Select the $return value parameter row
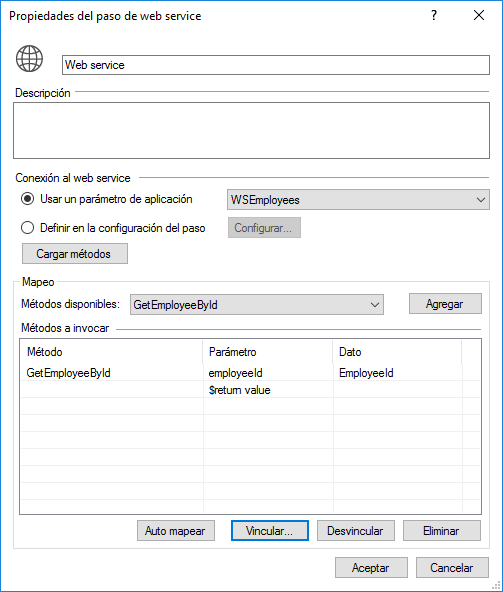The width and height of the screenshot is (503, 592). pyautogui.click(x=250, y=390)
